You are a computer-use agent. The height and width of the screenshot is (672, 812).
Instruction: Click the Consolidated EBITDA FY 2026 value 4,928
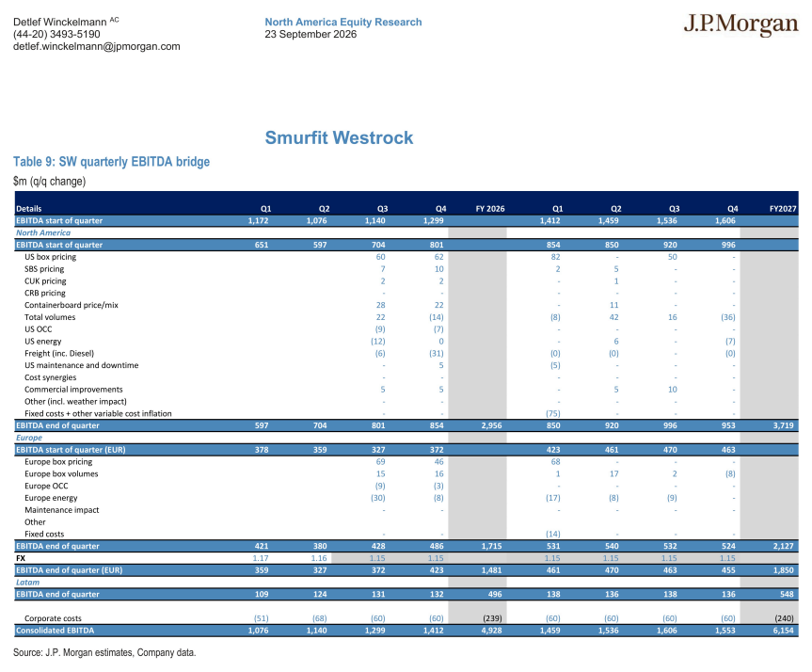491,631
